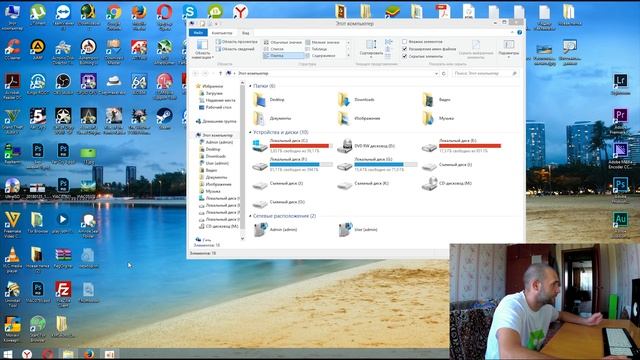640x360 pixels.
Task: Select the Adobe Lightroom Lr desktop icon
Action: (x=620, y=83)
